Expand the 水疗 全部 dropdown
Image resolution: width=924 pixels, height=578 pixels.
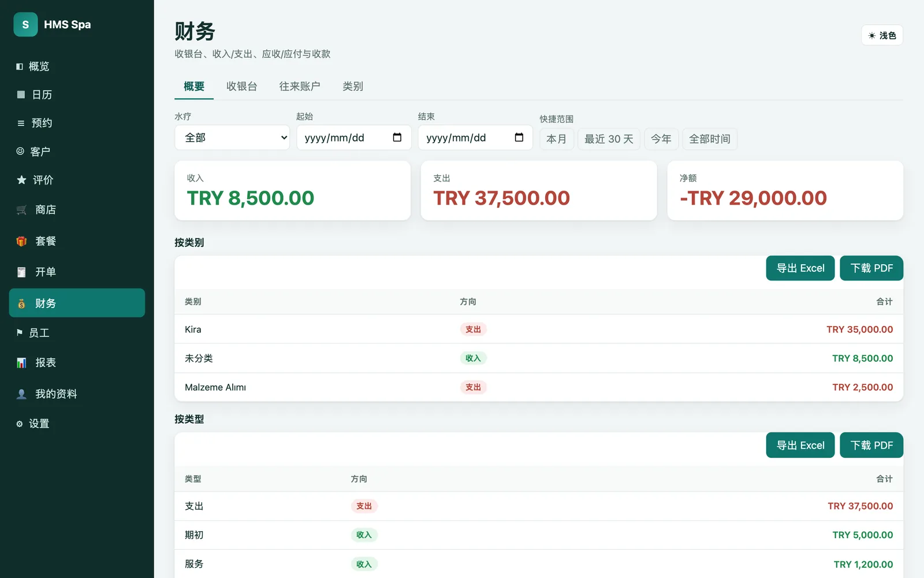tap(232, 138)
